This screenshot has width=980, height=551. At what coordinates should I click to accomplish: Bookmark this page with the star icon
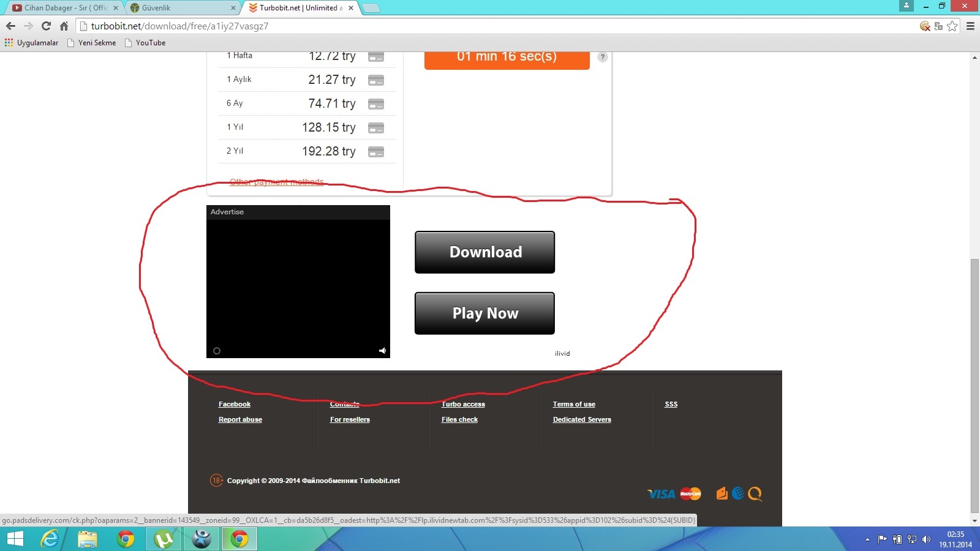coord(952,26)
